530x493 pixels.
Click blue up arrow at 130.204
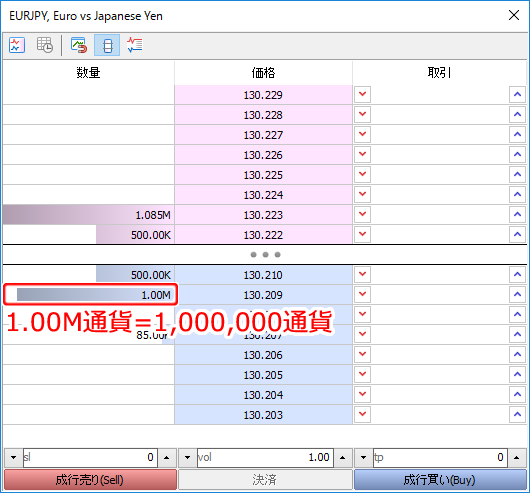(517, 394)
